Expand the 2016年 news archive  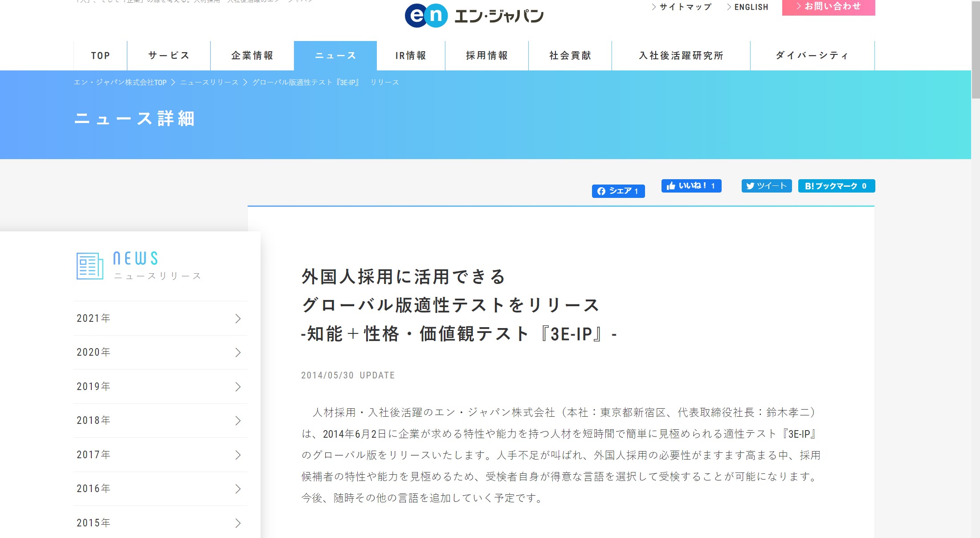click(160, 489)
